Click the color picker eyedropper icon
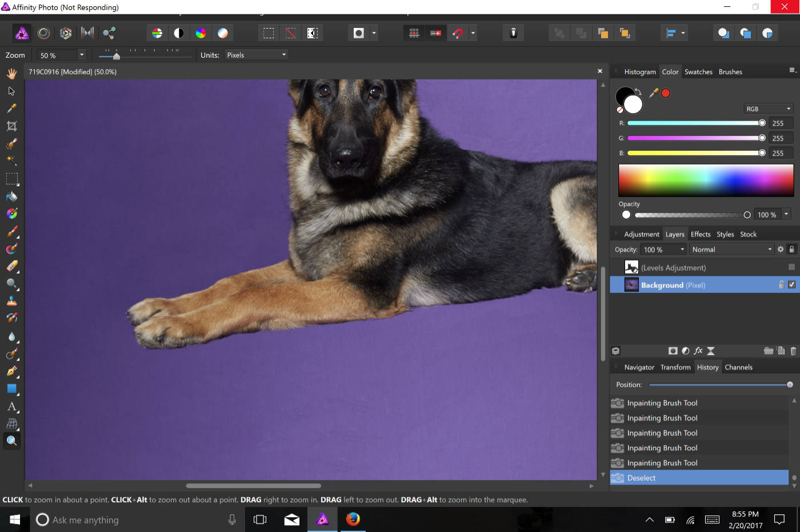 coord(654,93)
